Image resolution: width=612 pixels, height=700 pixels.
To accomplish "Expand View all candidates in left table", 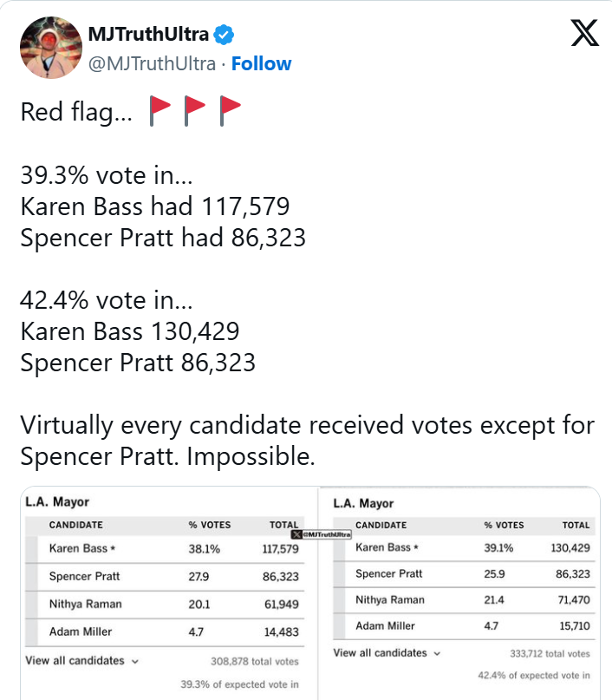I will click(x=82, y=661).
